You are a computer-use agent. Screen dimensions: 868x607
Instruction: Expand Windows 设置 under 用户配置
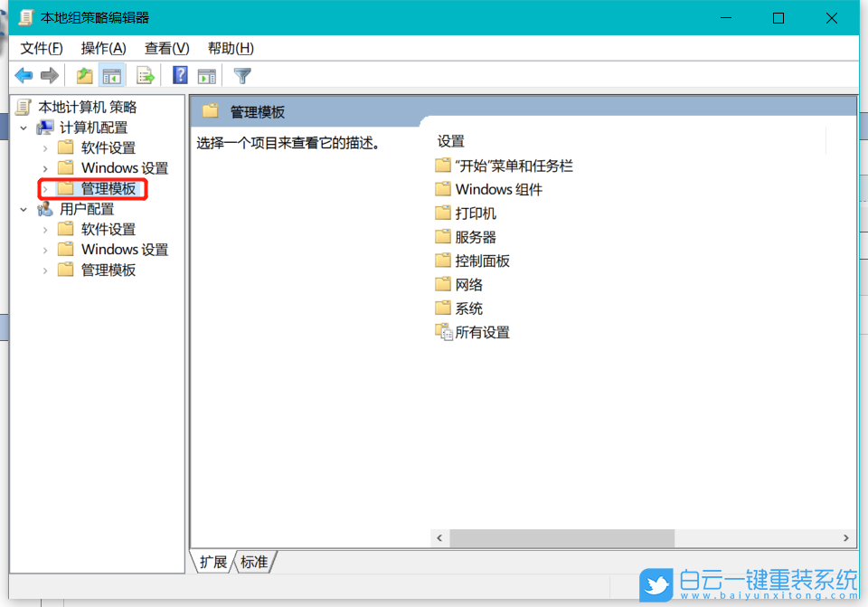tap(44, 249)
